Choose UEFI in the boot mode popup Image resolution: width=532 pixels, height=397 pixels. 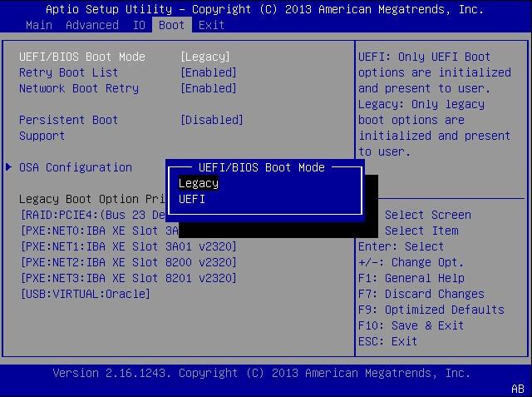click(192, 199)
